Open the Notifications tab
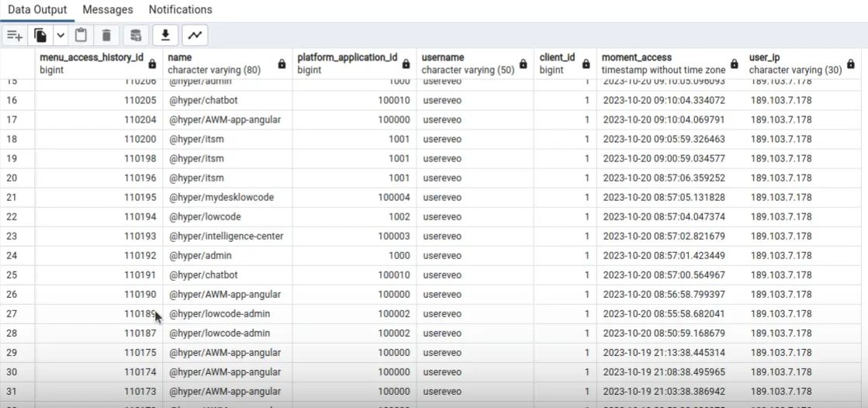This screenshot has width=868, height=408. [181, 10]
